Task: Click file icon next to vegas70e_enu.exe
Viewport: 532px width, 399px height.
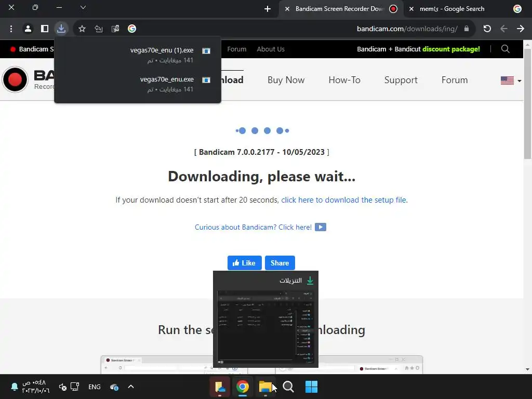Action: pyautogui.click(x=206, y=80)
